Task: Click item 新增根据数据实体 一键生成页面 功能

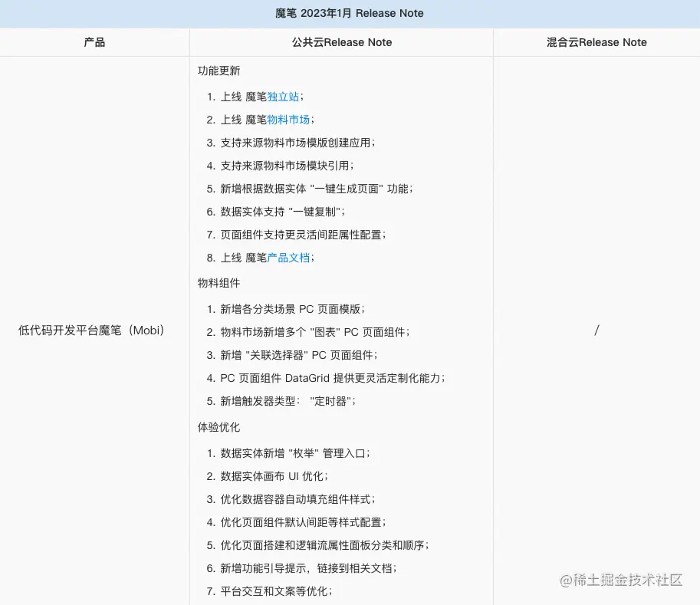Action: 317,189
